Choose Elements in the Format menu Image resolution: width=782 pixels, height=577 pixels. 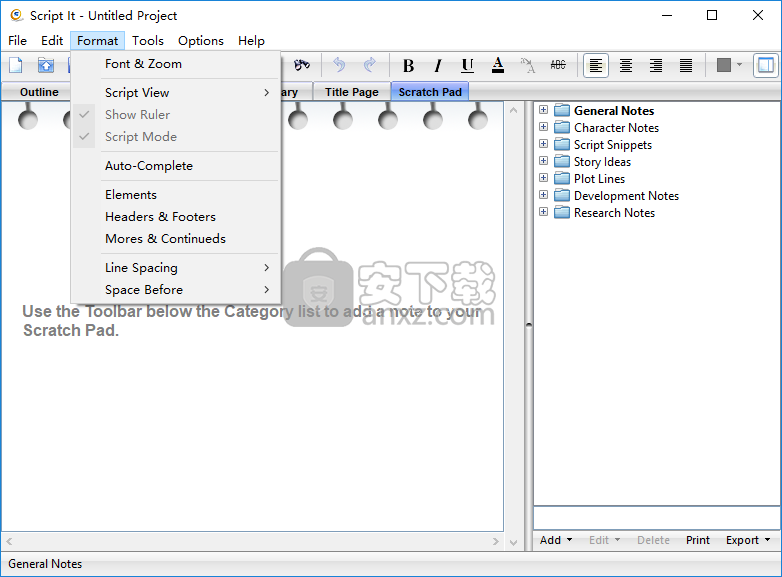click(x=177, y=194)
